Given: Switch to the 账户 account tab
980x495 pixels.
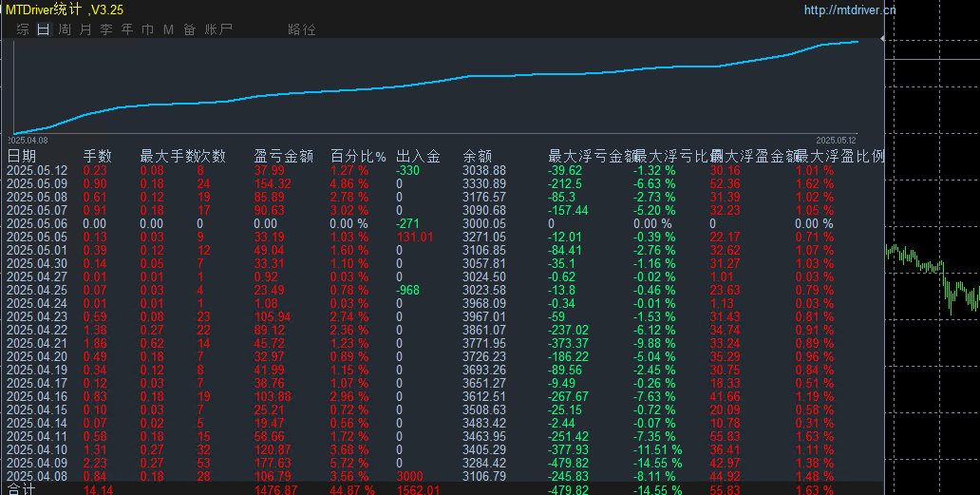Looking at the screenshot, I should tap(218, 29).
